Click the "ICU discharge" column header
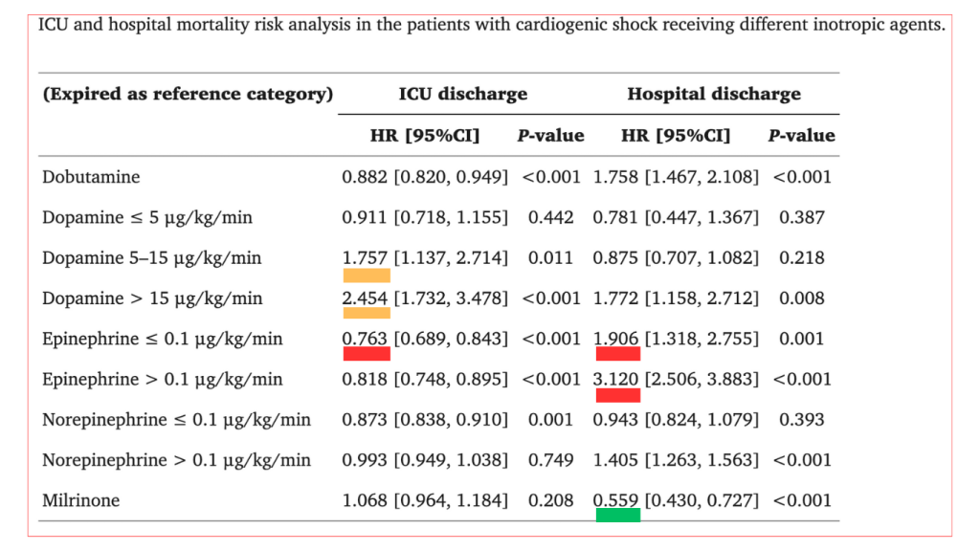Image resolution: width=980 pixels, height=551 pixels. 463,94
